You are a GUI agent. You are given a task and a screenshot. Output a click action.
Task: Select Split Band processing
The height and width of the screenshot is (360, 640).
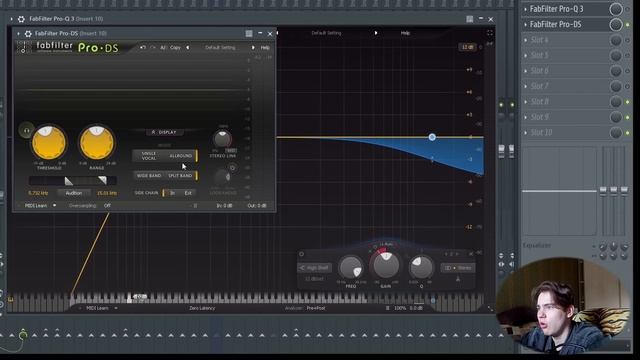pyautogui.click(x=180, y=176)
